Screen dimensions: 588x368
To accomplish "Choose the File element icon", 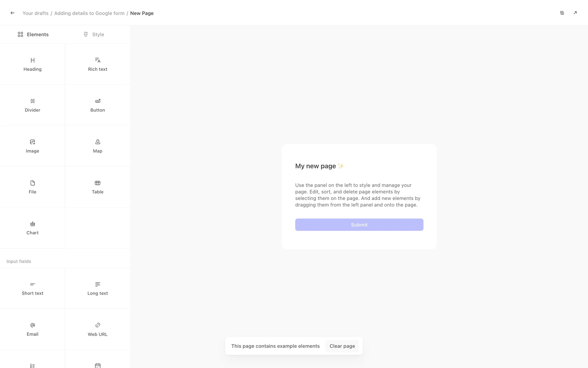I will coord(32,183).
